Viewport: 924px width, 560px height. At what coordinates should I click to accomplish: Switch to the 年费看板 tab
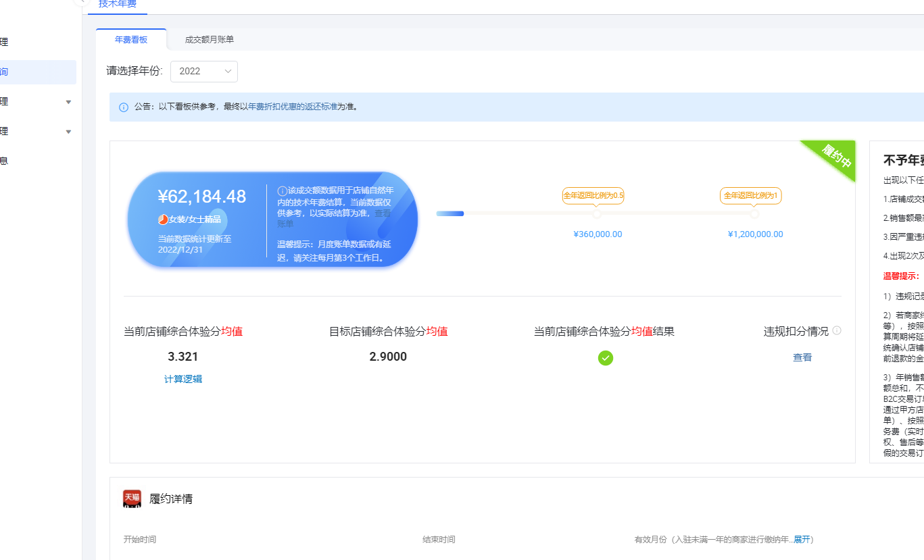click(x=131, y=40)
